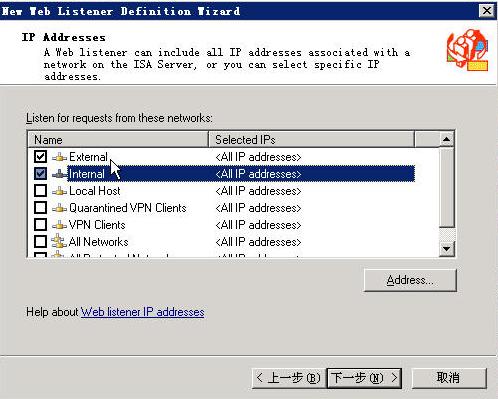Uncheck the External network checkbox
Image resolution: width=498 pixels, height=399 pixels.
tap(41, 156)
